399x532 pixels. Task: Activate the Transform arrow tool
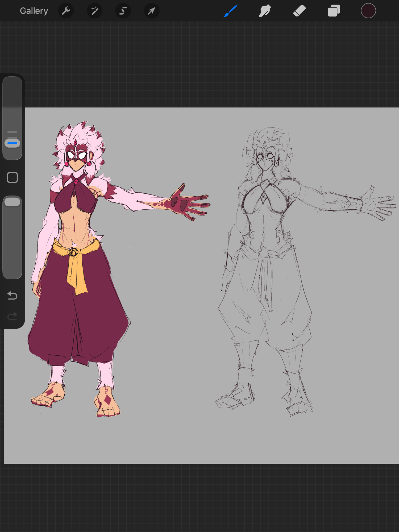pyautogui.click(x=152, y=11)
